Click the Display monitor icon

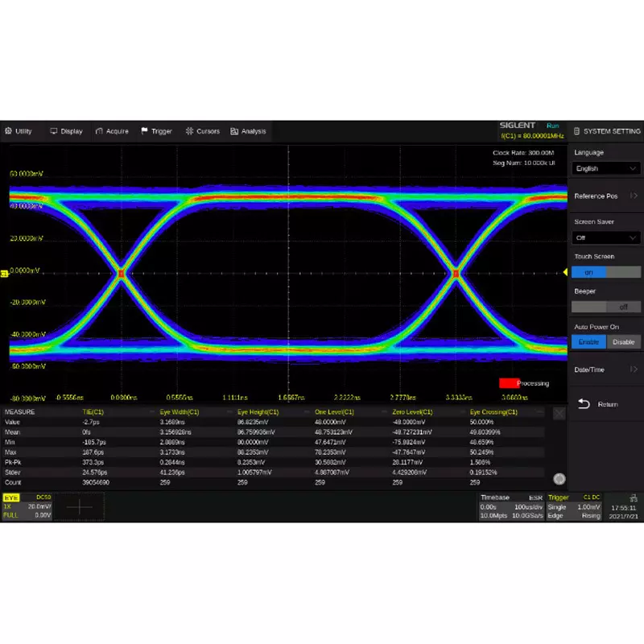coord(54,131)
